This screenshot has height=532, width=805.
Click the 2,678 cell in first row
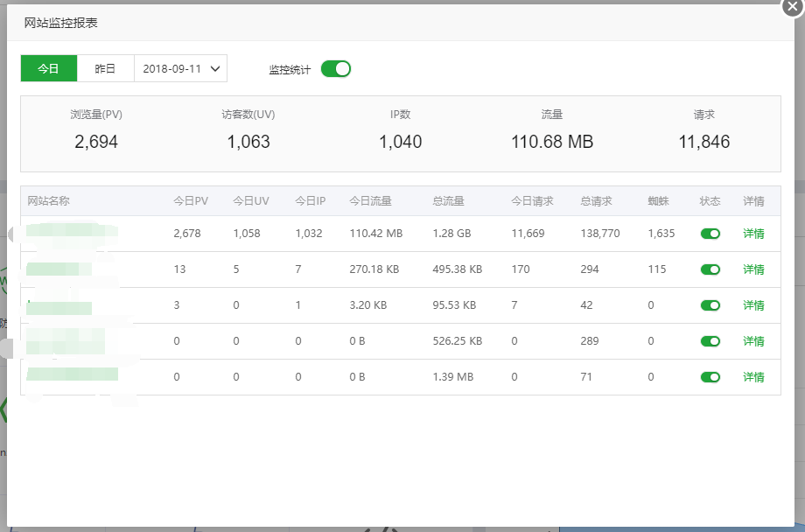pyautogui.click(x=187, y=234)
